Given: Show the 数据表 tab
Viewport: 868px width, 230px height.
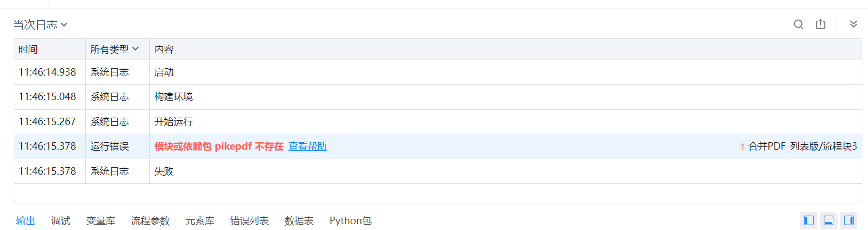Looking at the screenshot, I should [x=299, y=221].
